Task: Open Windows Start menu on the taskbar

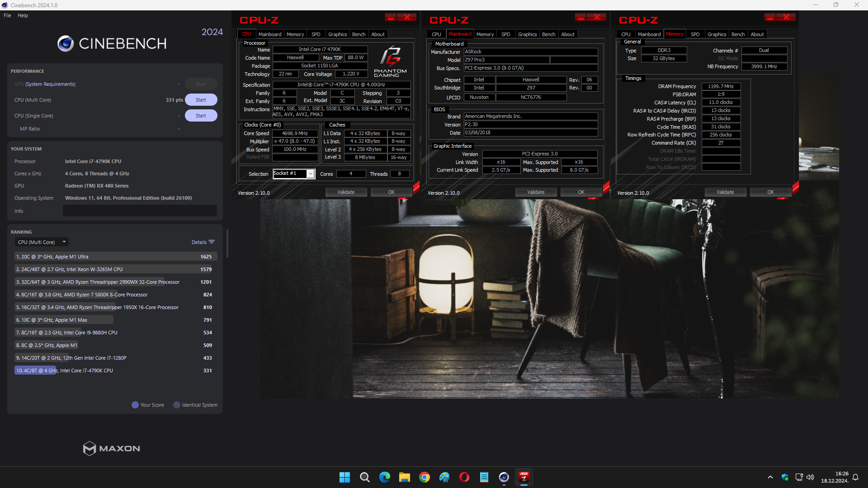Action: click(344, 477)
